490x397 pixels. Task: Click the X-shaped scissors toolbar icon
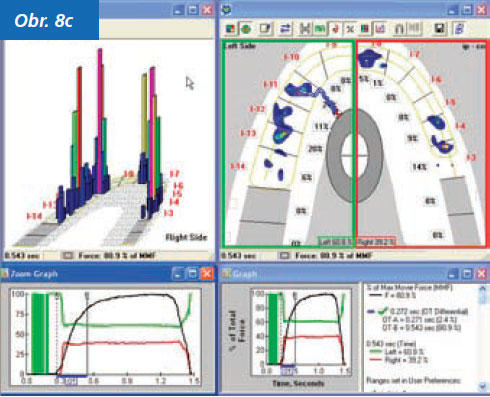pos(349,29)
